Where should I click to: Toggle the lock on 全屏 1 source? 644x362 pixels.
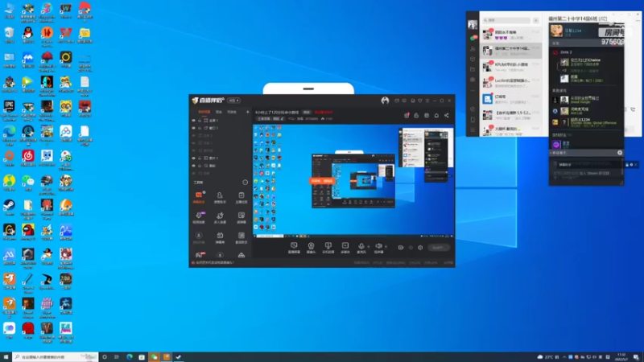(x=200, y=121)
